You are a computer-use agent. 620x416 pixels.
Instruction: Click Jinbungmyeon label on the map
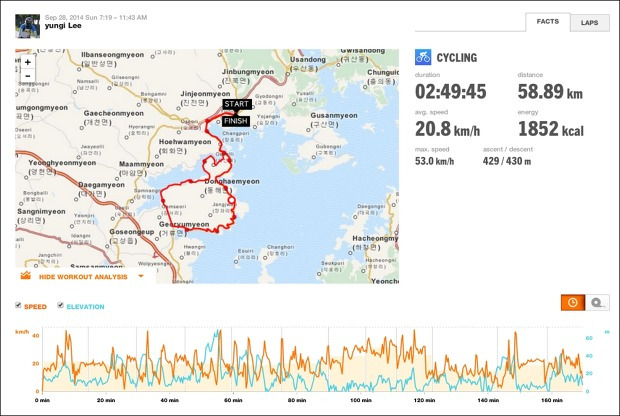pyautogui.click(x=248, y=72)
